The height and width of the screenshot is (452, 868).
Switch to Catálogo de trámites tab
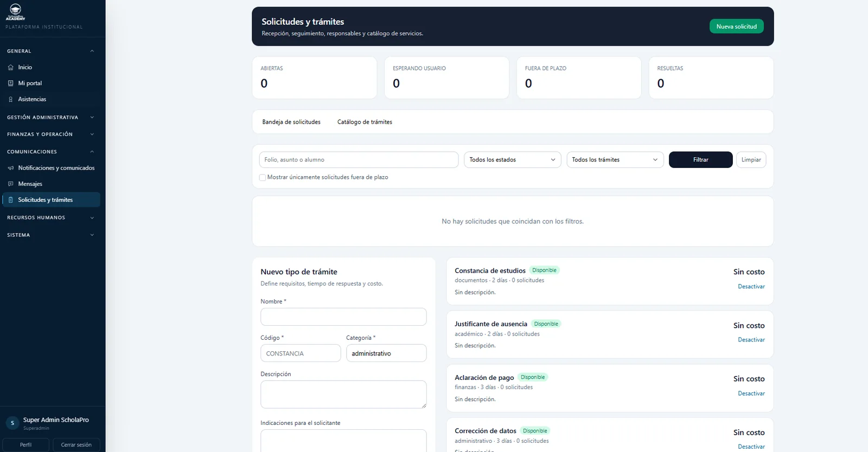pos(365,122)
